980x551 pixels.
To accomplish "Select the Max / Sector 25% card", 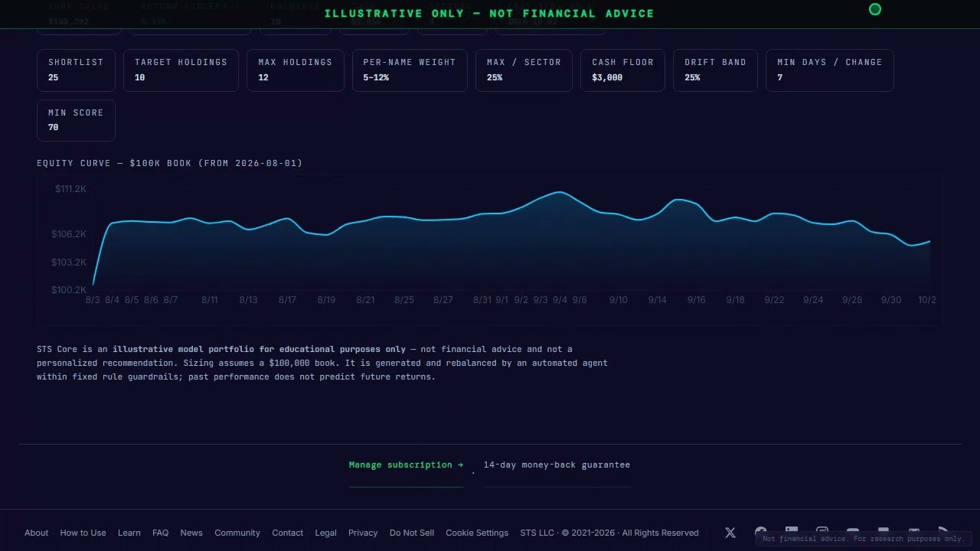I will [524, 70].
